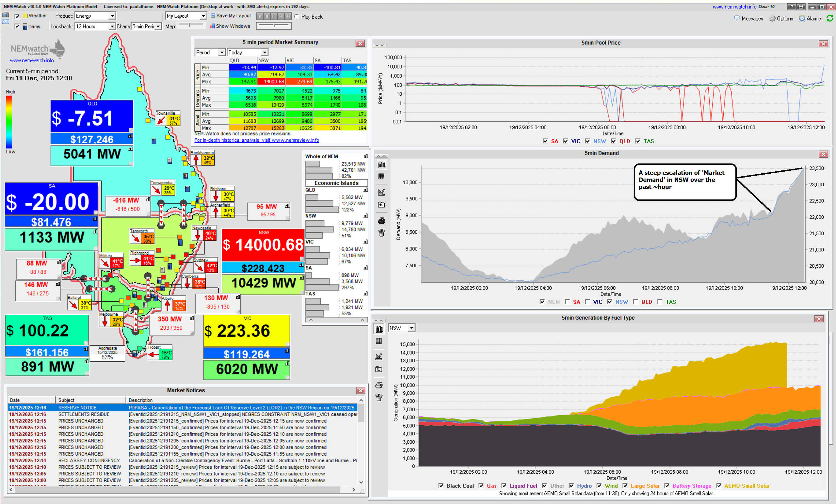Click Save My Layout
The width and height of the screenshot is (836, 504).
[x=231, y=16]
